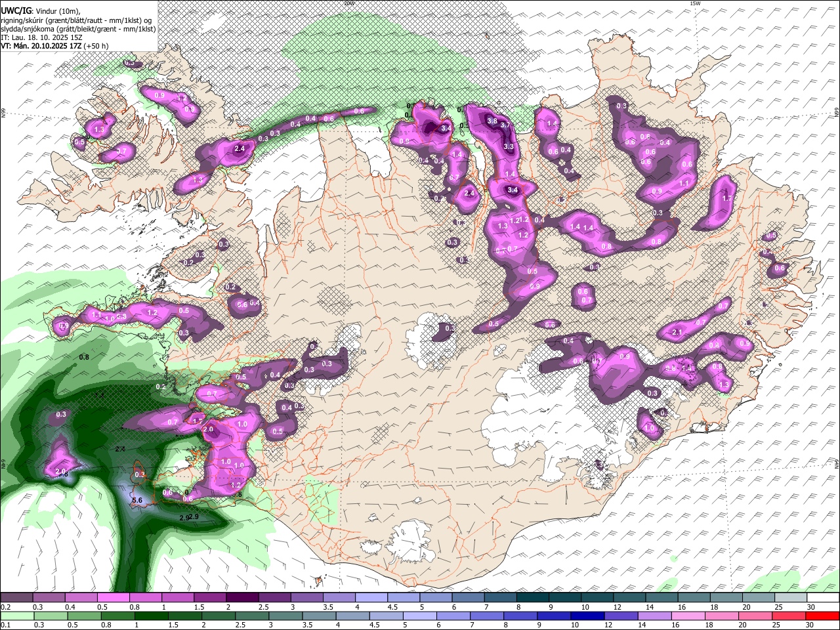Viewport: 840px width, 630px height.
Task: Select the light pink 16 mm rain swatch
Action: point(688,616)
